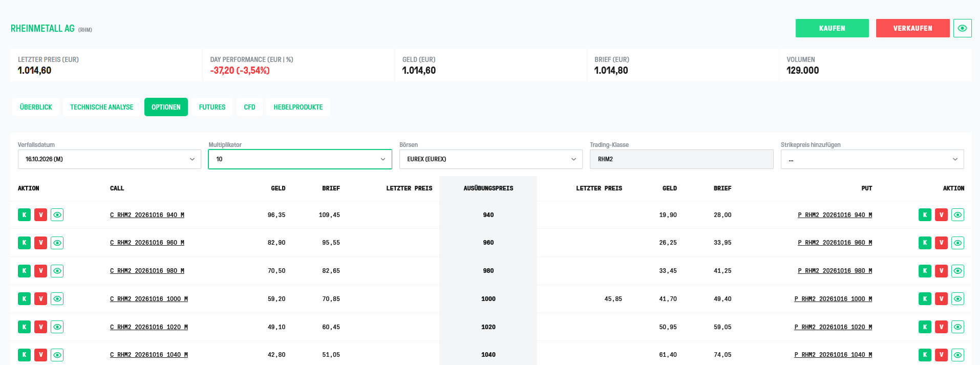Toggle watch eye for put 1000

click(958, 299)
